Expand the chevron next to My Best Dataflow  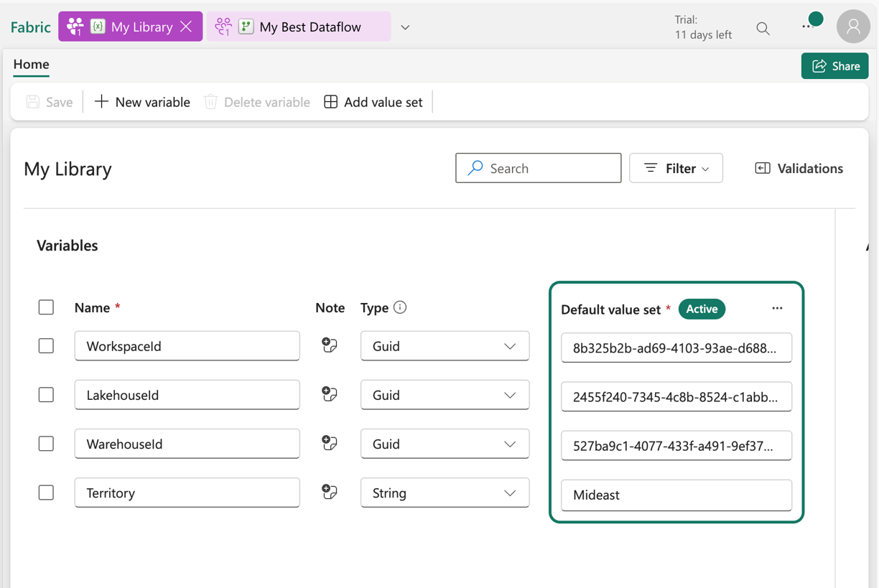pos(404,27)
